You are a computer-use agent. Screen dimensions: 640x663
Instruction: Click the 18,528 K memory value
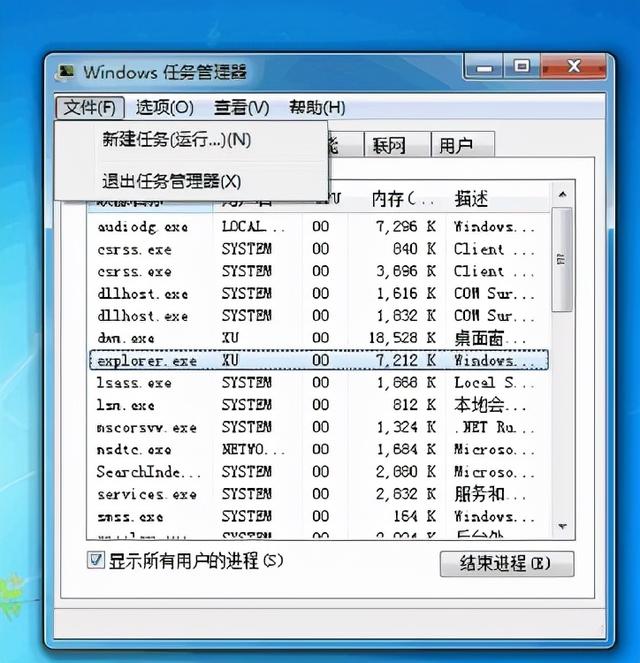click(x=402, y=338)
